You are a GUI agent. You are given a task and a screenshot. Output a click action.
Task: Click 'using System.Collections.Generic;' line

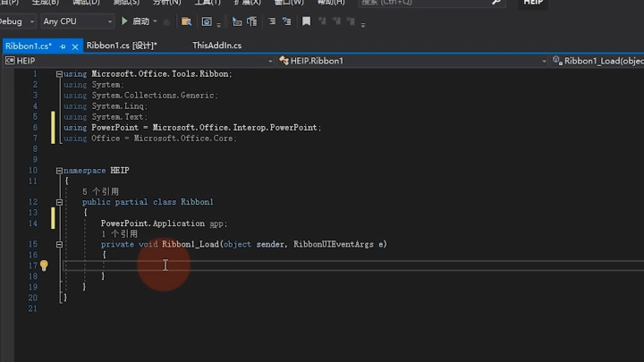(141, 96)
